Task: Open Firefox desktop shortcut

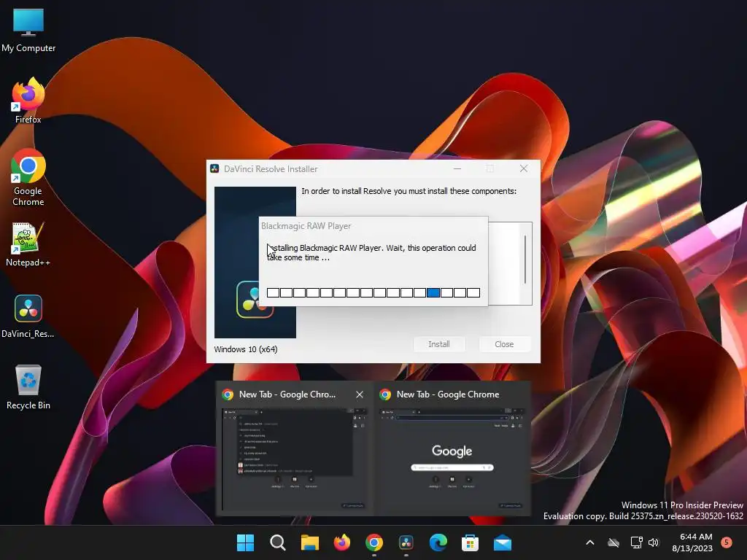Action: click(x=28, y=101)
